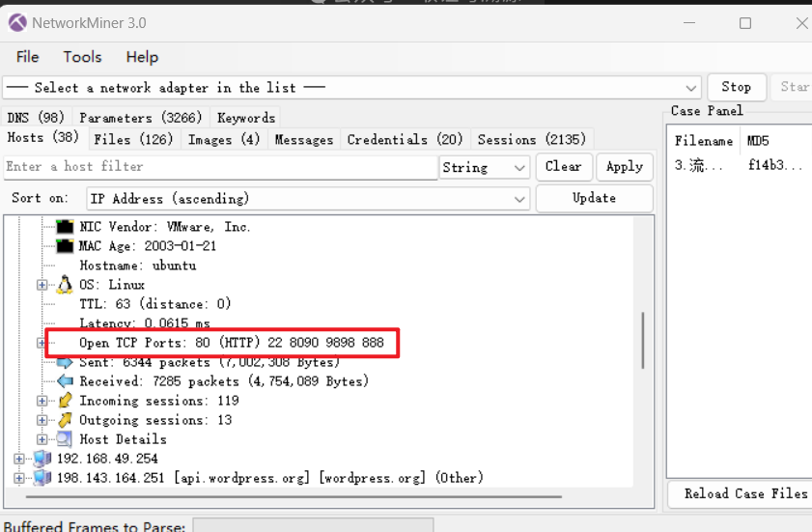Open the String filter type dropdown

(x=519, y=167)
